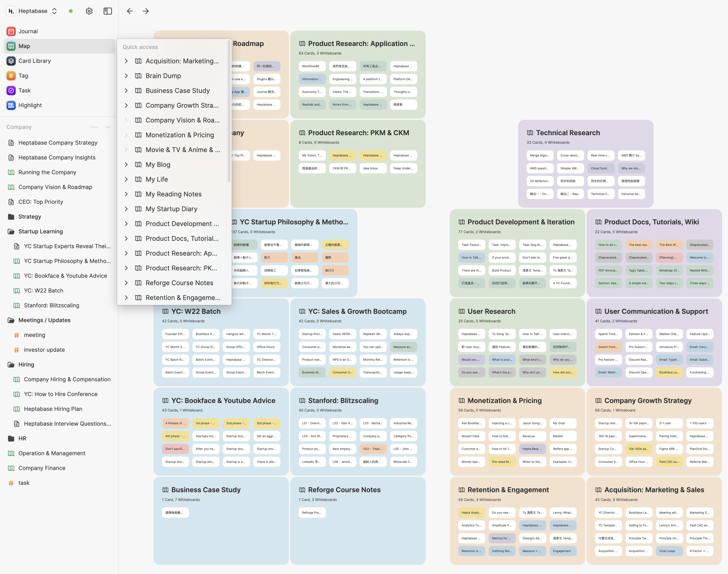Expand Product Docs, Tutorial... chevron
This screenshot has width=728, height=574.
tap(126, 238)
